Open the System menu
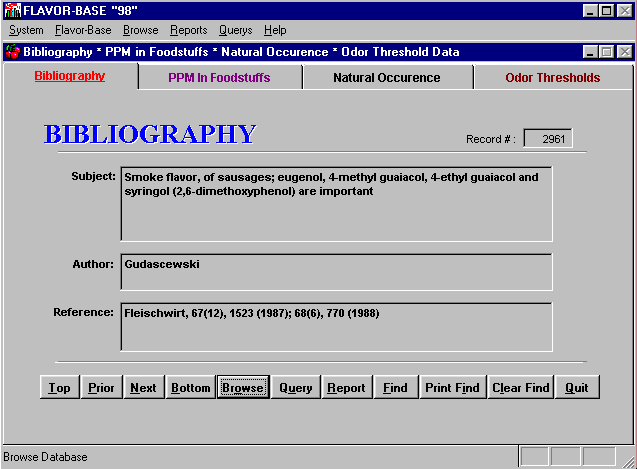Image resolution: width=637 pixels, height=469 pixels. click(26, 30)
